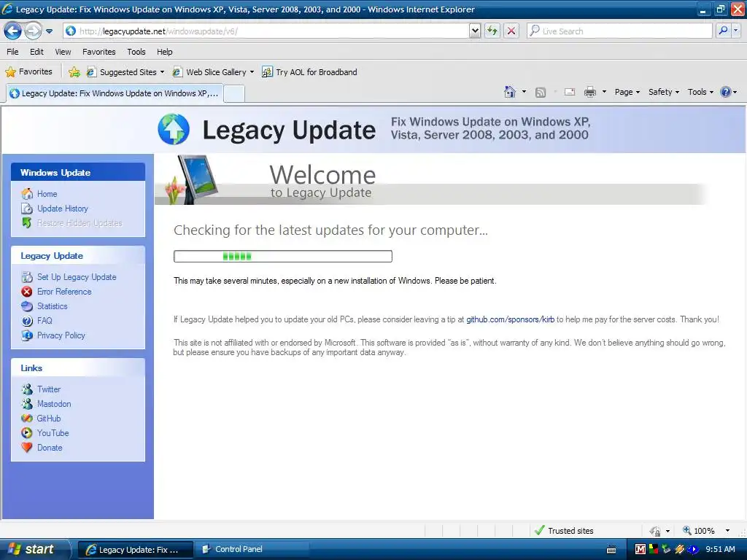This screenshot has width=747, height=560.
Task: Open the Statistics link
Action: coord(53,306)
